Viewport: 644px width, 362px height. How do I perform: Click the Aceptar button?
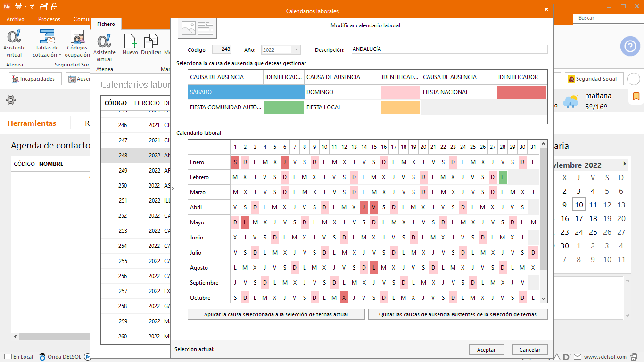click(x=487, y=350)
